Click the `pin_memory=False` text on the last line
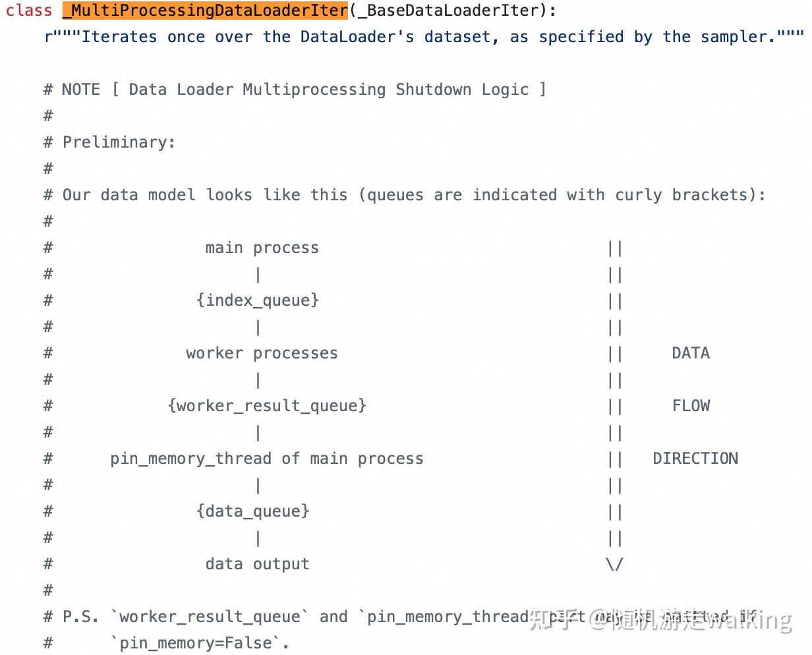This screenshot has width=812, height=655. coord(199,643)
